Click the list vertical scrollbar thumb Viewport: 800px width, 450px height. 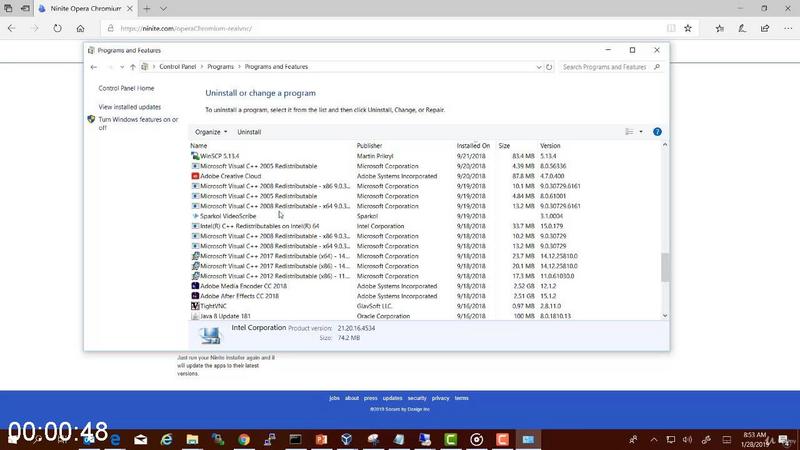pyautogui.click(x=665, y=267)
